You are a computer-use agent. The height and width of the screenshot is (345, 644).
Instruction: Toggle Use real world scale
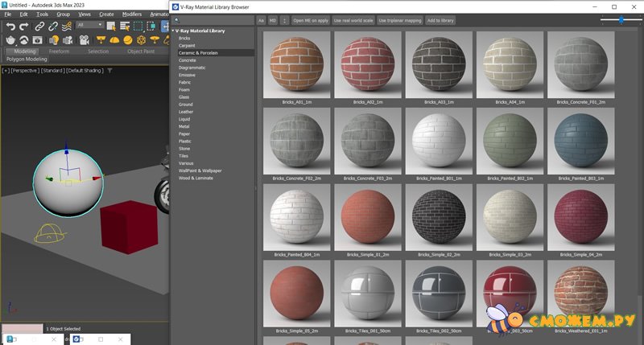click(x=352, y=19)
